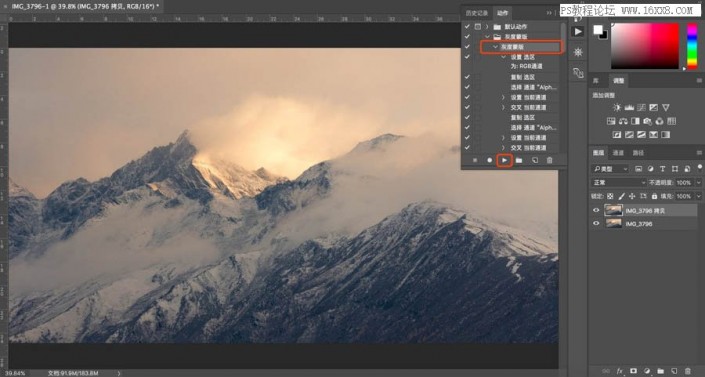Stop recording button in Actions panel
The width and height of the screenshot is (705, 377).
[475, 160]
